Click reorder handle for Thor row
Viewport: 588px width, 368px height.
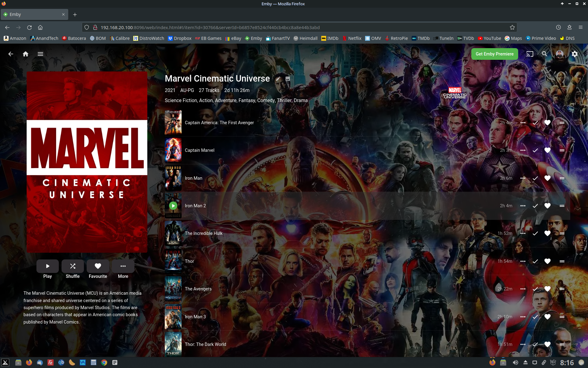(562, 261)
